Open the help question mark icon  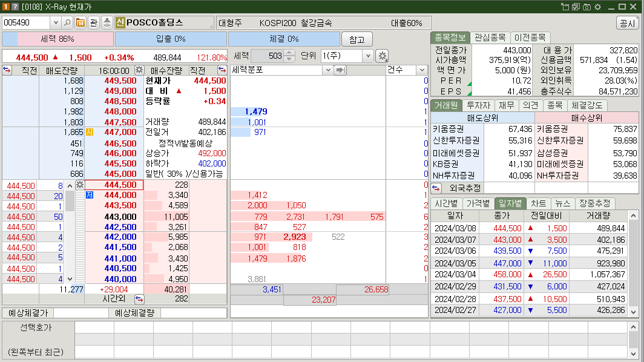click(x=15, y=7)
